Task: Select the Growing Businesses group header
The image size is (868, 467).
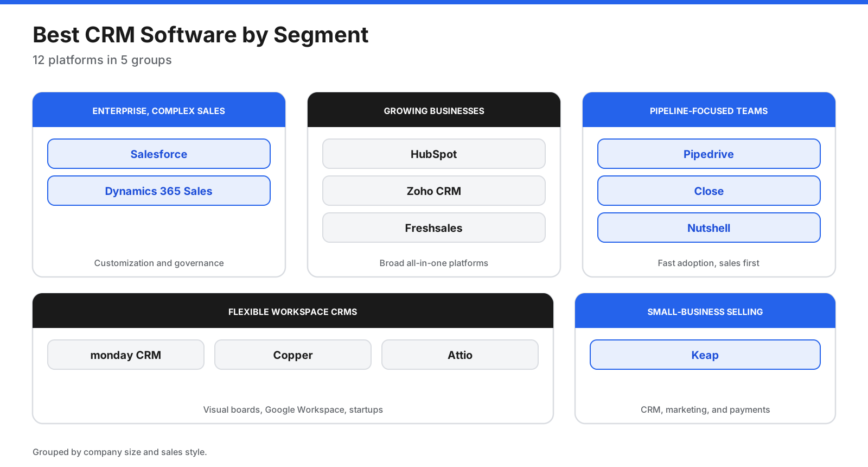Action: 434,110
